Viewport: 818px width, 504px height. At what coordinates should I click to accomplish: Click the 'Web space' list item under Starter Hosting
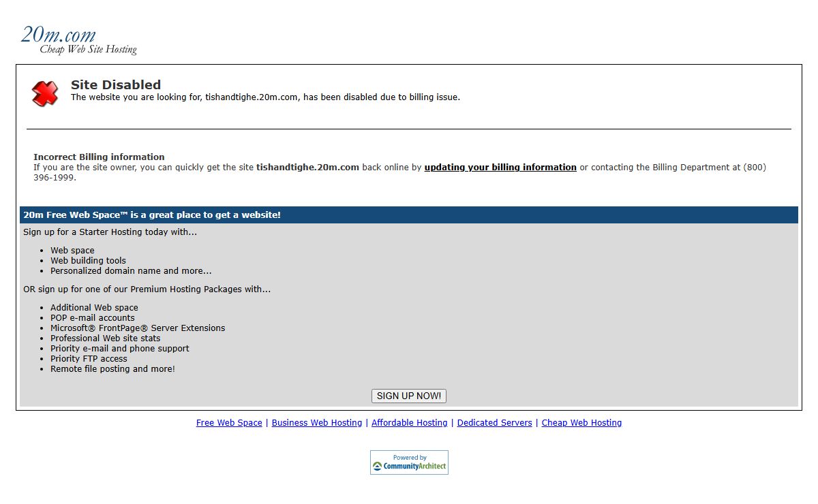point(72,250)
